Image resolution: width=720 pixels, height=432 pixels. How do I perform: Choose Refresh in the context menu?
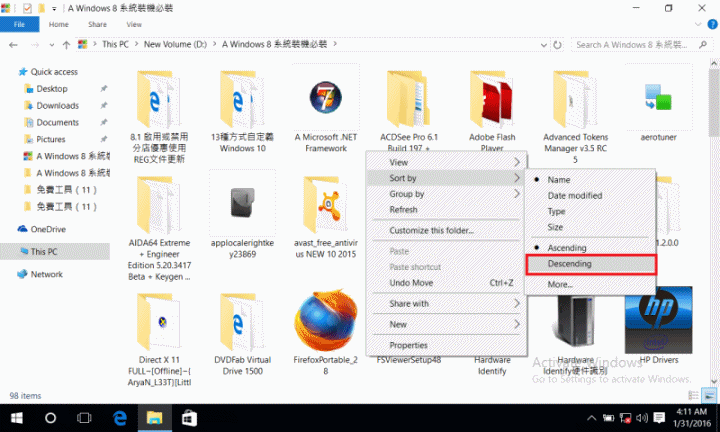point(446,209)
